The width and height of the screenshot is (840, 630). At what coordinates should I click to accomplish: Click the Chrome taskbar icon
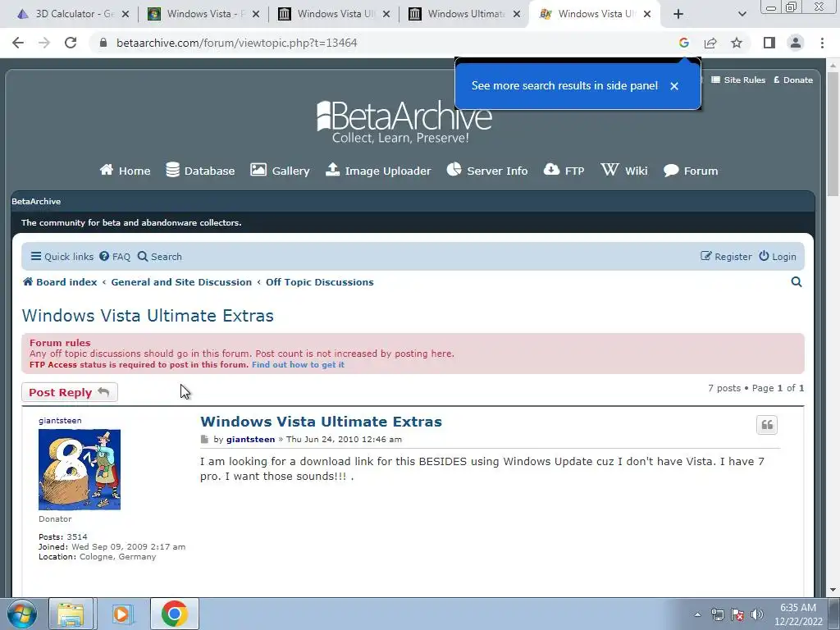[x=174, y=614]
